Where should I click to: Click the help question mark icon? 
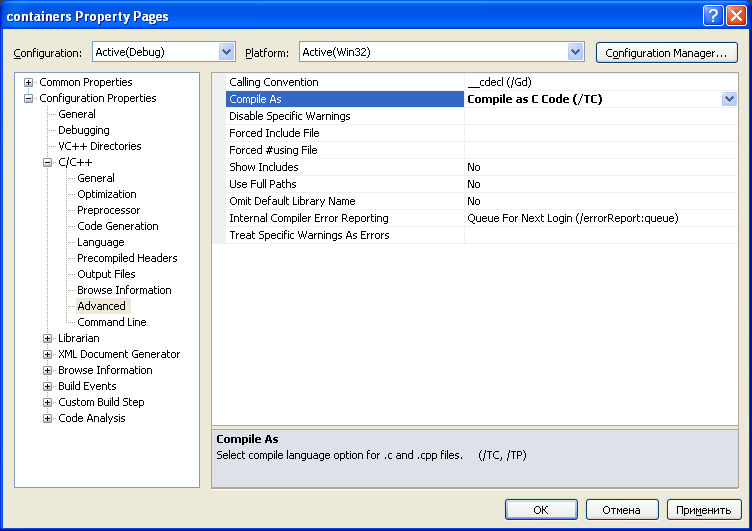713,16
